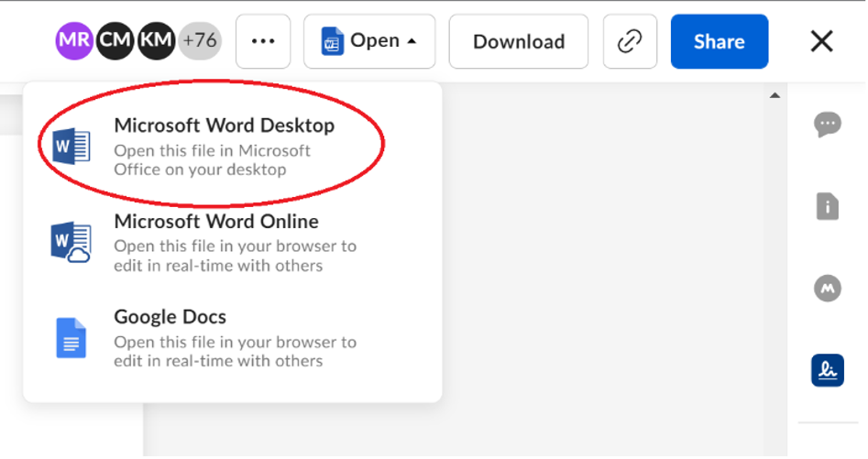Click the scroll up arrow
The width and height of the screenshot is (868, 459).
point(775,95)
